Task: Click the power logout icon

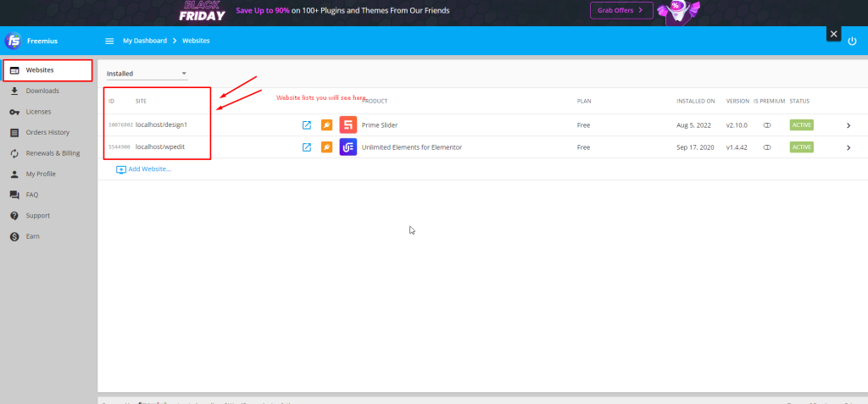Action: pos(853,42)
